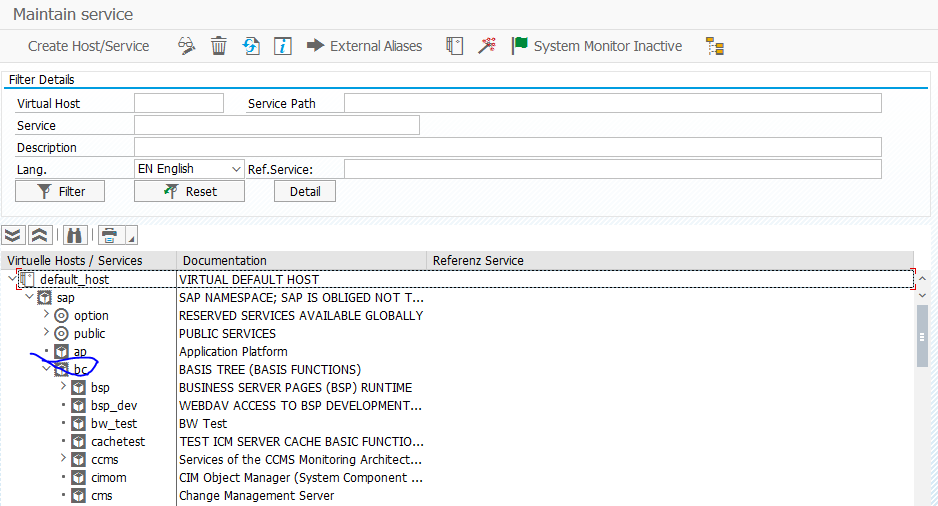
Task: Click the host icon beside default_host
Action: coord(27,279)
